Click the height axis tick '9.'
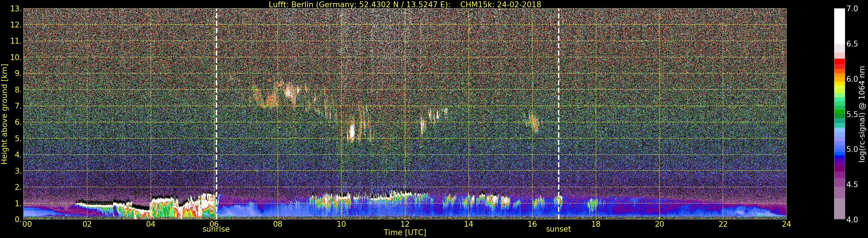The image size is (868, 238). [18, 73]
